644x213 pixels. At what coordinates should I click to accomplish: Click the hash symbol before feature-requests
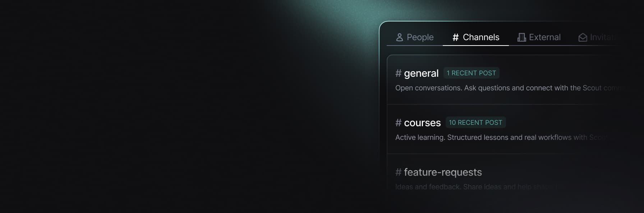(398, 172)
